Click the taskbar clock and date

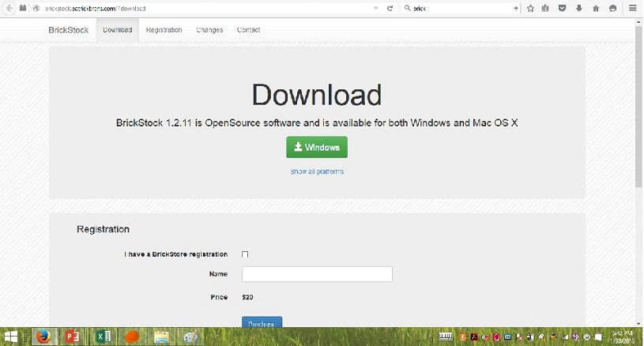point(623,337)
